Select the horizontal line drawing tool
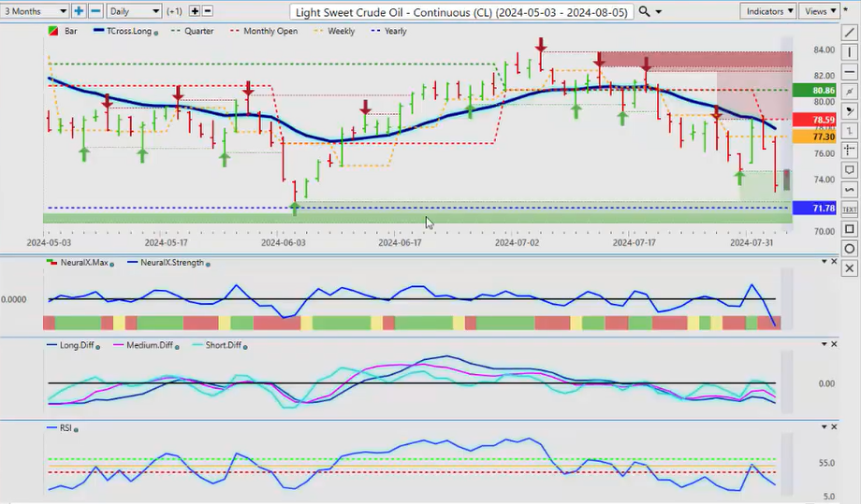Screen dimensions: 861x504 pyautogui.click(x=849, y=72)
